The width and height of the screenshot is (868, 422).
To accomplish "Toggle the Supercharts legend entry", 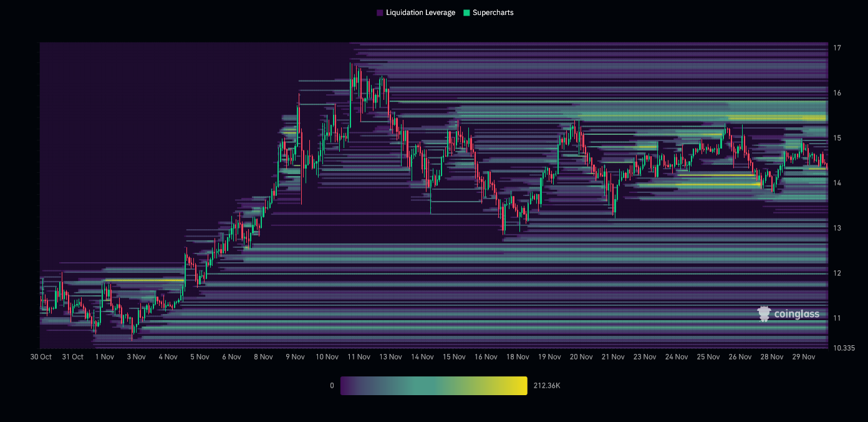I will click(x=488, y=12).
